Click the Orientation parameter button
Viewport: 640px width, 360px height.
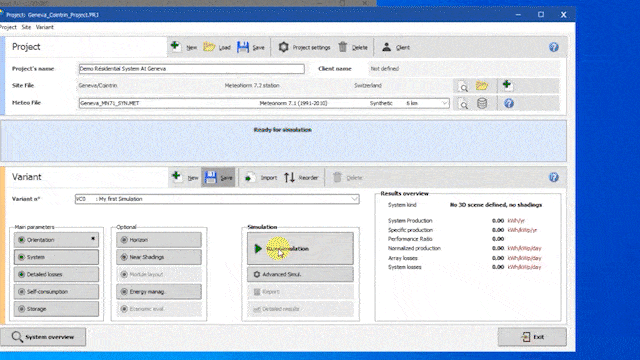(x=56, y=240)
